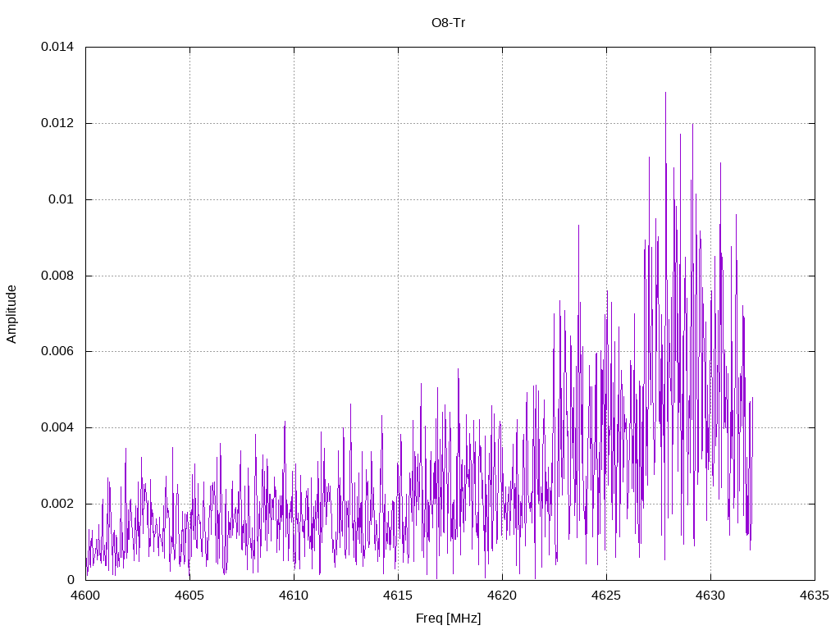The height and width of the screenshot is (630, 840).
Task: Click the plot title O8-Tr
Action: [448, 23]
